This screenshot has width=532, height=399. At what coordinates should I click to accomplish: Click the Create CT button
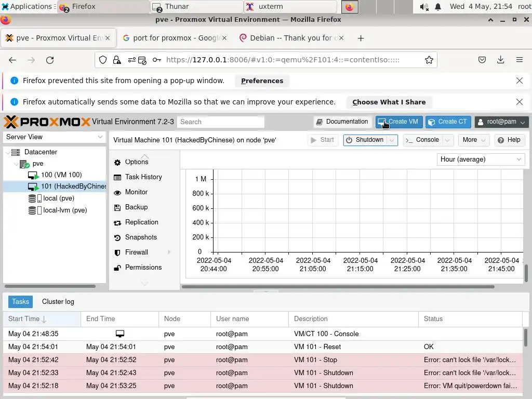(x=448, y=122)
